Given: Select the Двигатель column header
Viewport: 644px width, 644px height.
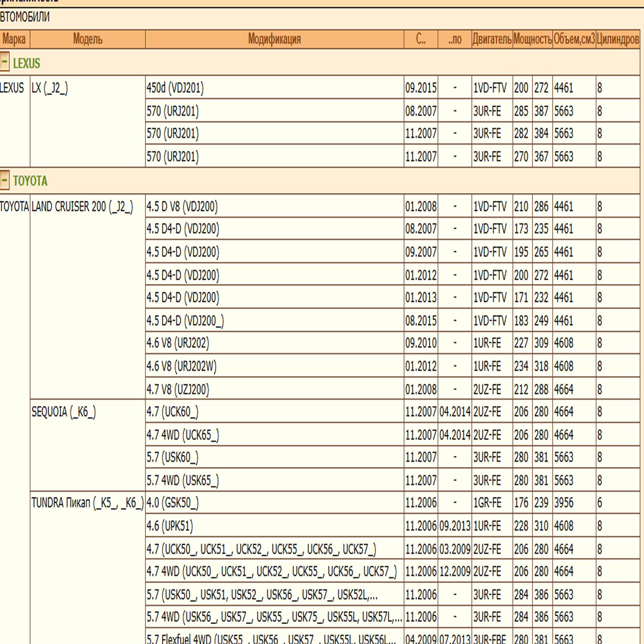Looking at the screenshot, I should coord(492,39).
